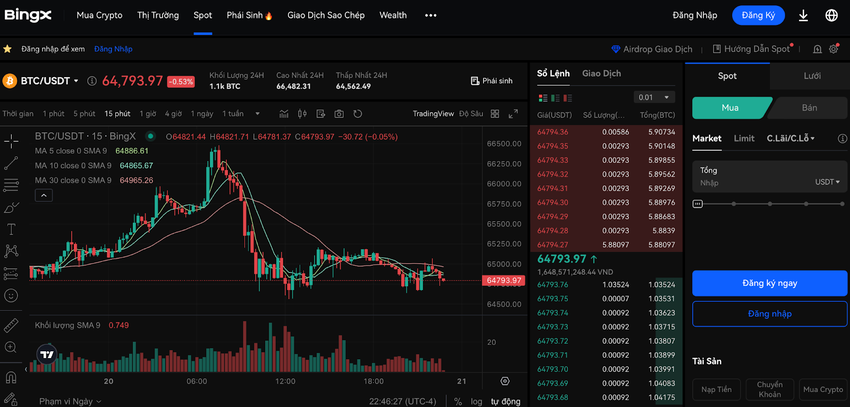Click the Phái sinh button above chart
Screen dimensions: 850x407
491,81
